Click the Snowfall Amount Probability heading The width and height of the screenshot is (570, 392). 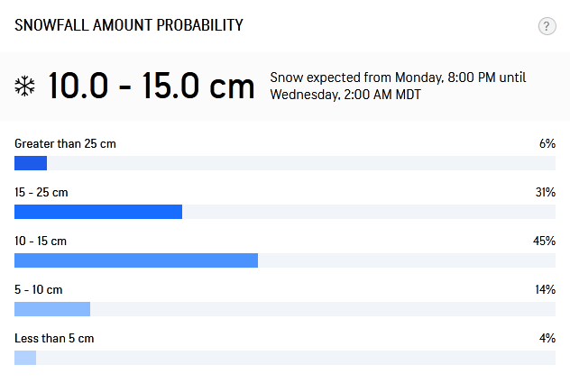(129, 25)
